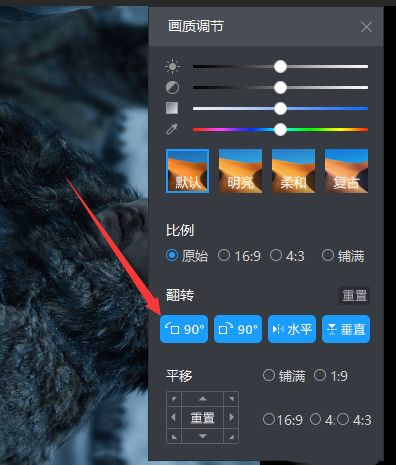
Task: Click the saturation square icon
Action: [x=172, y=108]
